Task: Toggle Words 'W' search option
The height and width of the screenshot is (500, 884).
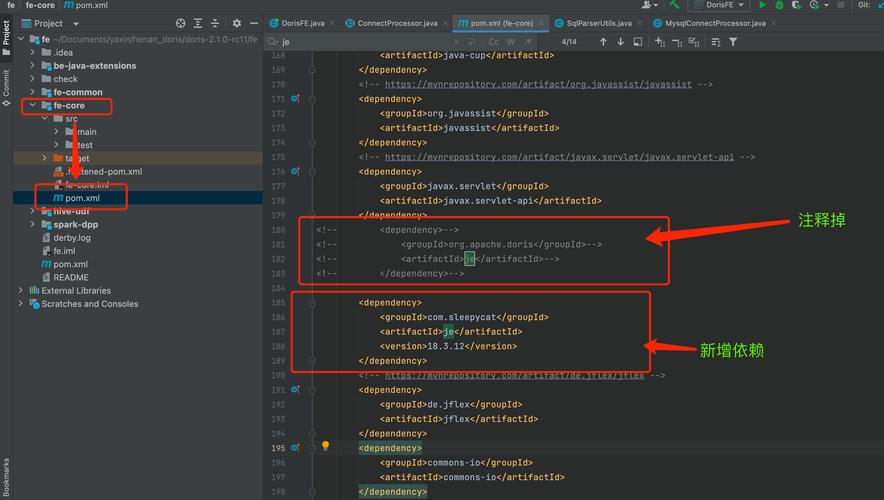Action: tap(510, 42)
